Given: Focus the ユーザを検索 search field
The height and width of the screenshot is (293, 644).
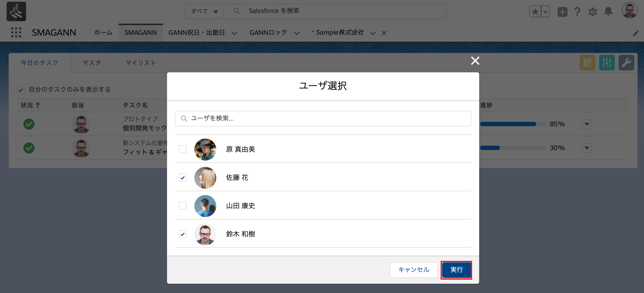Looking at the screenshot, I should (323, 118).
